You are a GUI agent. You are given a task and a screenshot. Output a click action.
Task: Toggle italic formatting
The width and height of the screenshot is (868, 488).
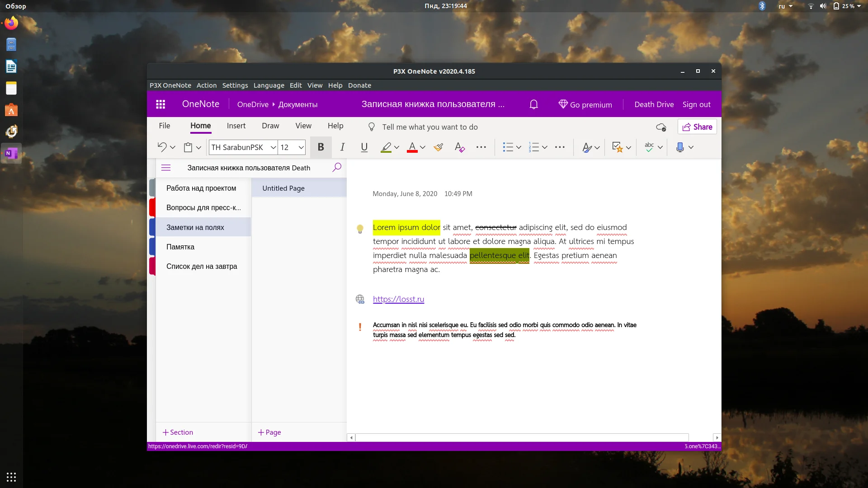[342, 147]
